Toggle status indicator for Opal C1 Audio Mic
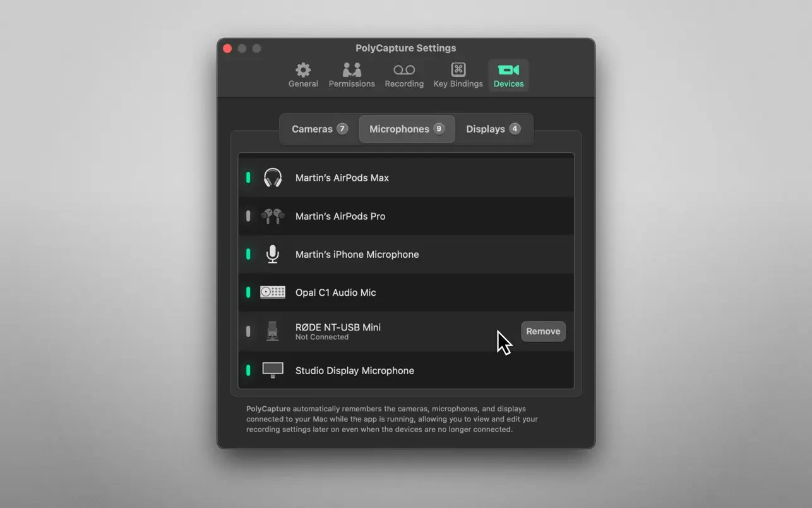 tap(248, 293)
